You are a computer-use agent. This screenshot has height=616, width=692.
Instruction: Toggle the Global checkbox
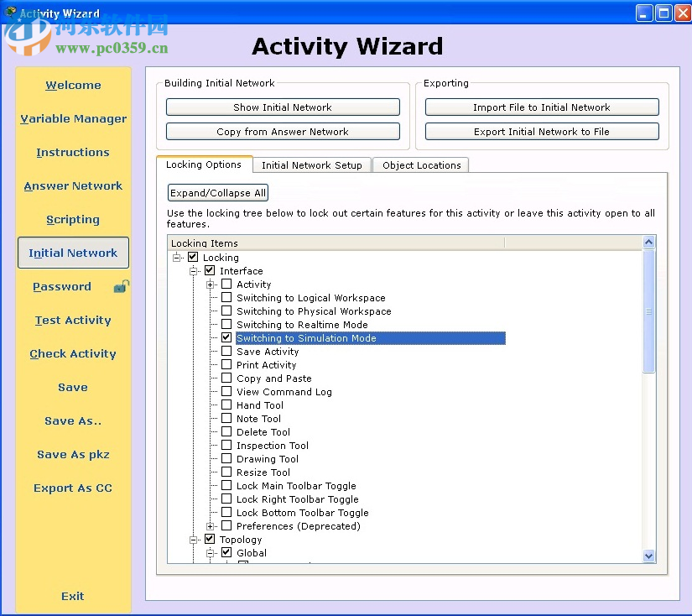(x=226, y=552)
